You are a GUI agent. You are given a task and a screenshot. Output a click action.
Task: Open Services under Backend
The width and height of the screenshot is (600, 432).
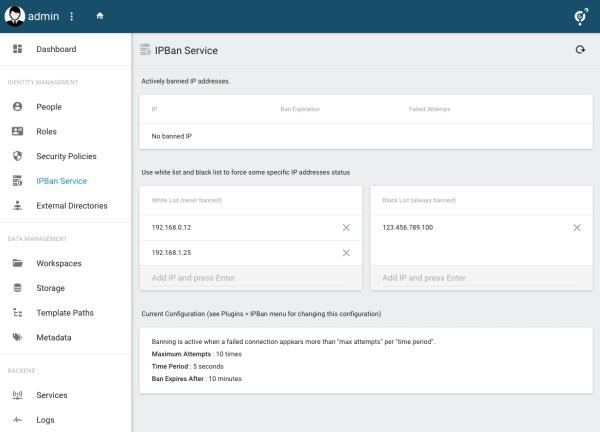coord(65,395)
